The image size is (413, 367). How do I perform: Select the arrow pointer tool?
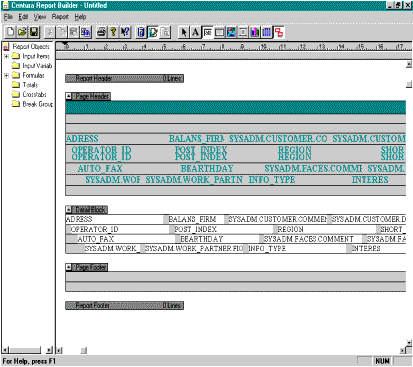(x=183, y=32)
